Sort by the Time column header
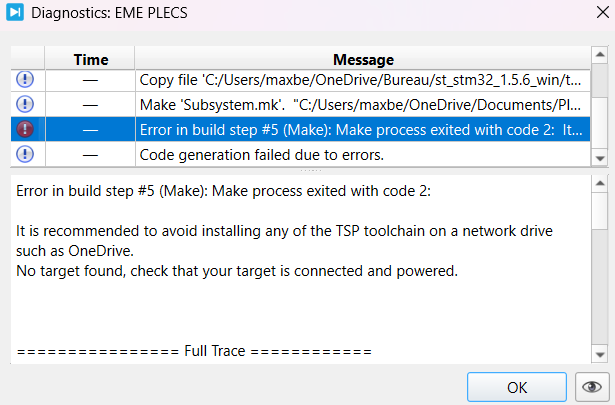Viewport: 615px width, 405px height. 91,60
